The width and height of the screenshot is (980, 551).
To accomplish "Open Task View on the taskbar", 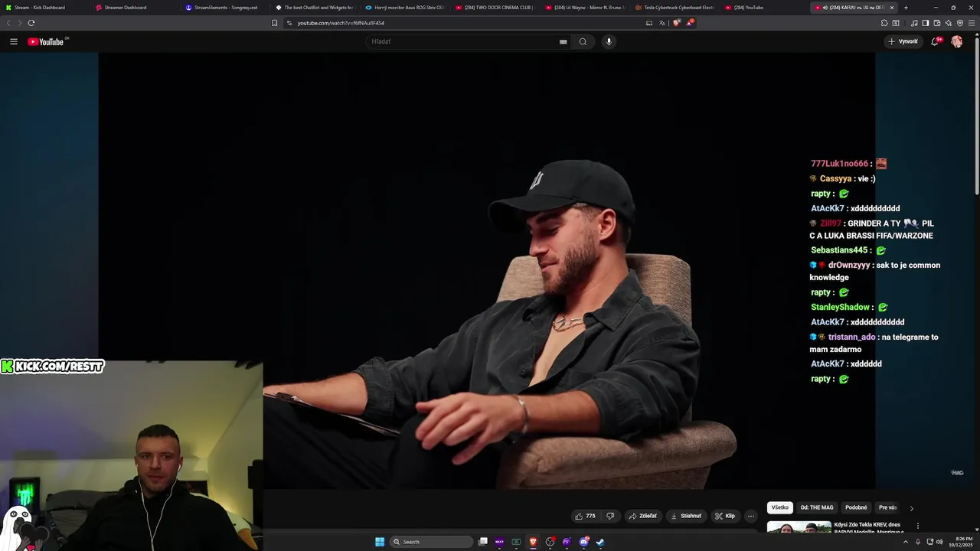I will click(x=483, y=542).
